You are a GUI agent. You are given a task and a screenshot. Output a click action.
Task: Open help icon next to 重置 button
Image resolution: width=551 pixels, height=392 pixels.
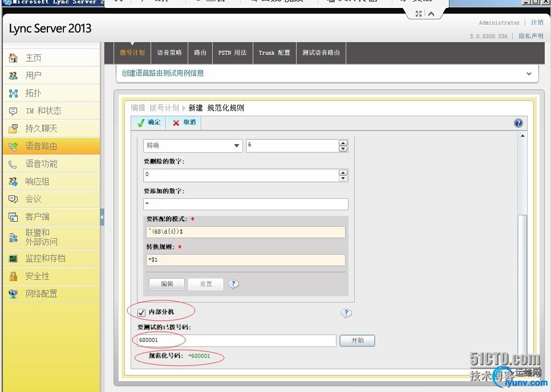[x=233, y=284]
